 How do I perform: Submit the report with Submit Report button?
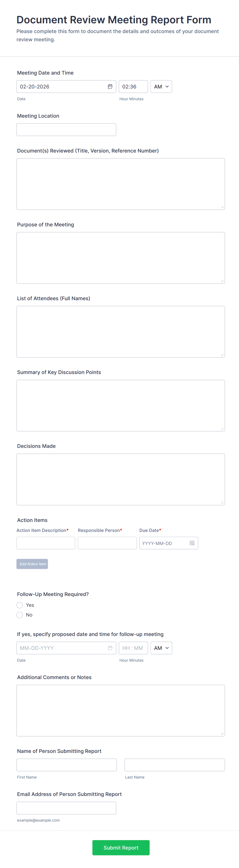[121, 847]
